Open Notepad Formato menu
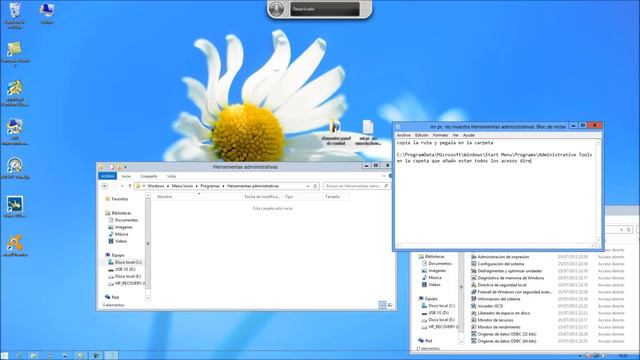This screenshot has width=640, height=360. pyautogui.click(x=440, y=135)
